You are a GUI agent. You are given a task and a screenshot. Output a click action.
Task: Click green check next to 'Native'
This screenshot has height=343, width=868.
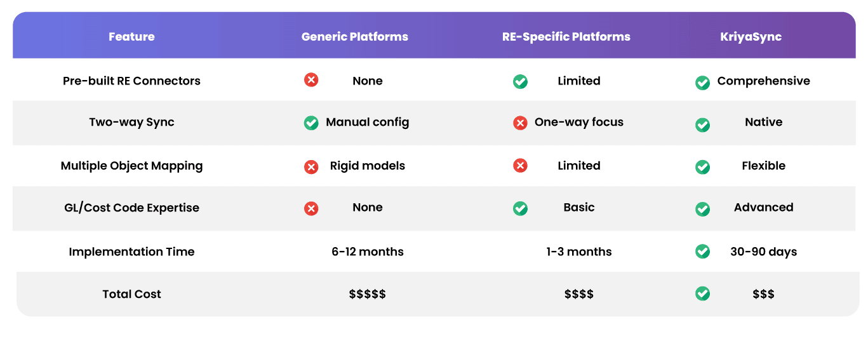coord(702,125)
